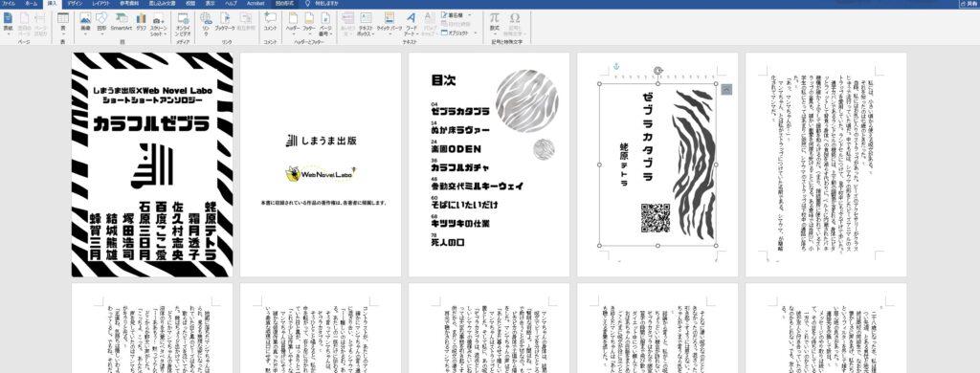Switch to the View (表示) tab
Viewport: 980px width, 373px height.
[210, 3]
